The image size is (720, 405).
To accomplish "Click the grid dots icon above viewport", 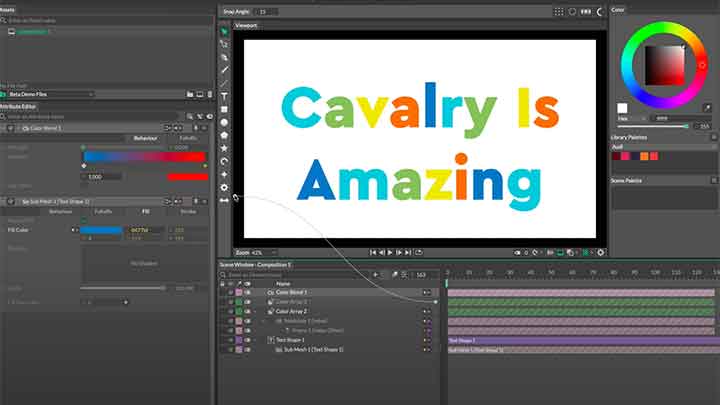I will 559,12.
